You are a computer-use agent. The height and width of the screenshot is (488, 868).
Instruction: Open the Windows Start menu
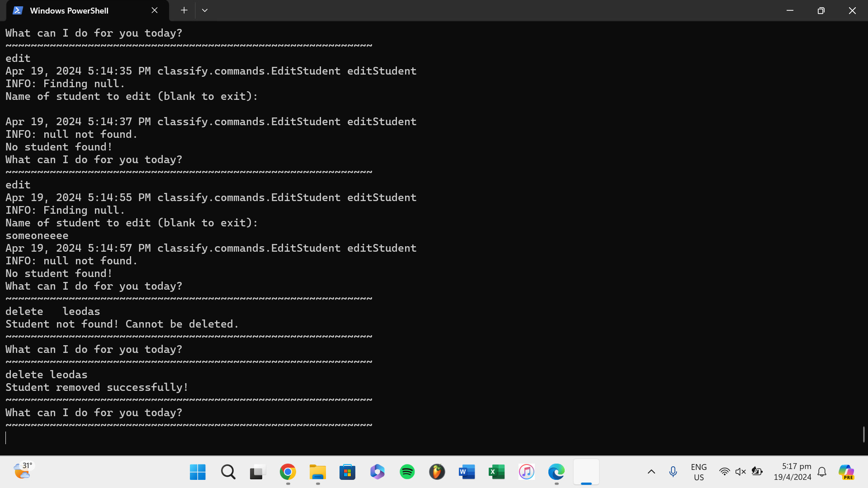(198, 472)
